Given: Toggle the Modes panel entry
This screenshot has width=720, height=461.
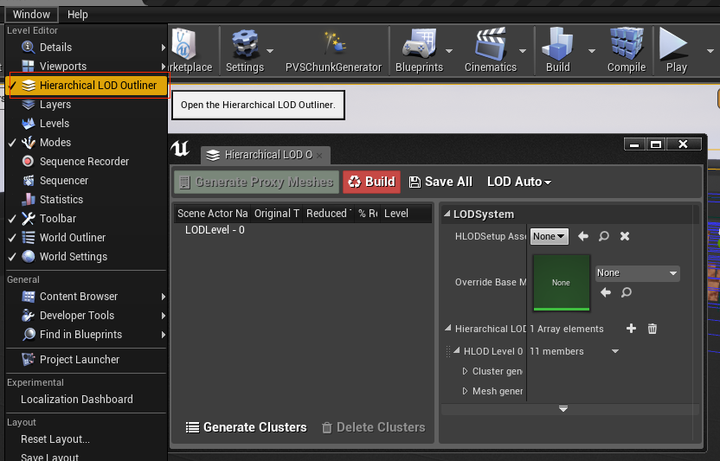Looking at the screenshot, I should pos(86,142).
